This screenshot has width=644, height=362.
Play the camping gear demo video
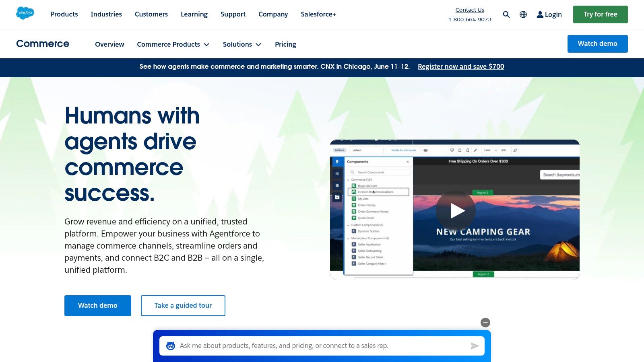click(x=456, y=210)
